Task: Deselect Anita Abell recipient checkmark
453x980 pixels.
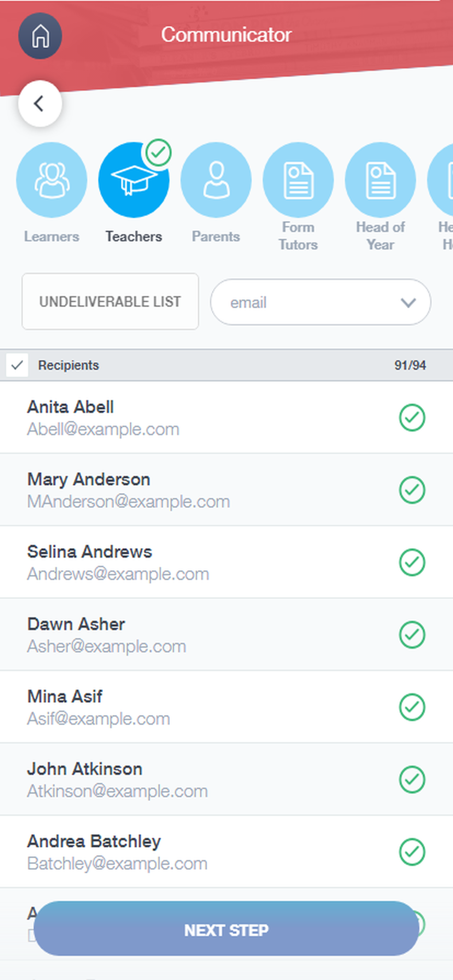Action: point(412,418)
